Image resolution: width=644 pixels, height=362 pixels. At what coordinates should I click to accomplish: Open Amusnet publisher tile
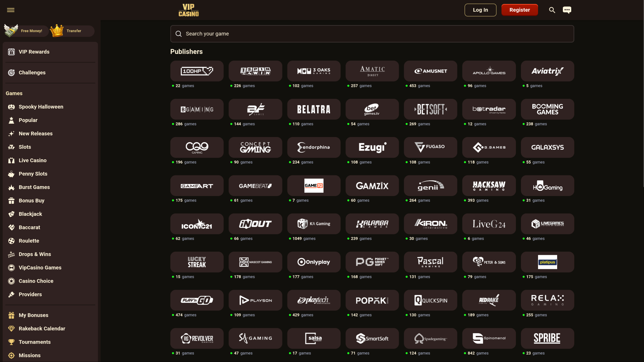pos(430,71)
